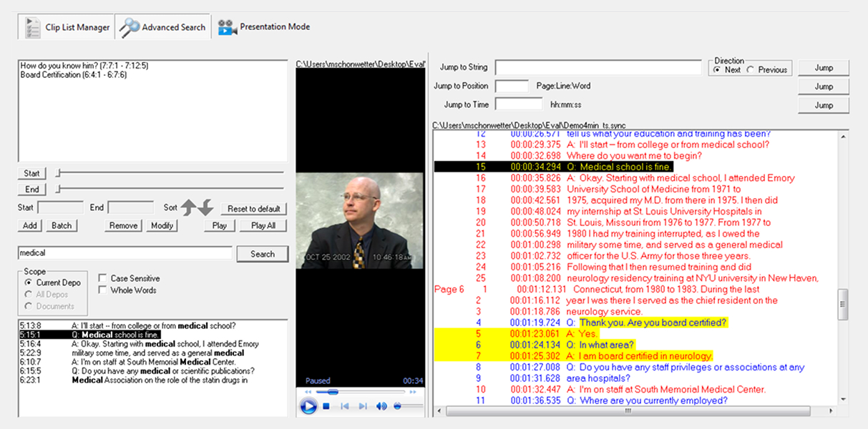The width and height of the screenshot is (868, 429).
Task: Open the Clip List Manager tab
Action: coord(65,27)
